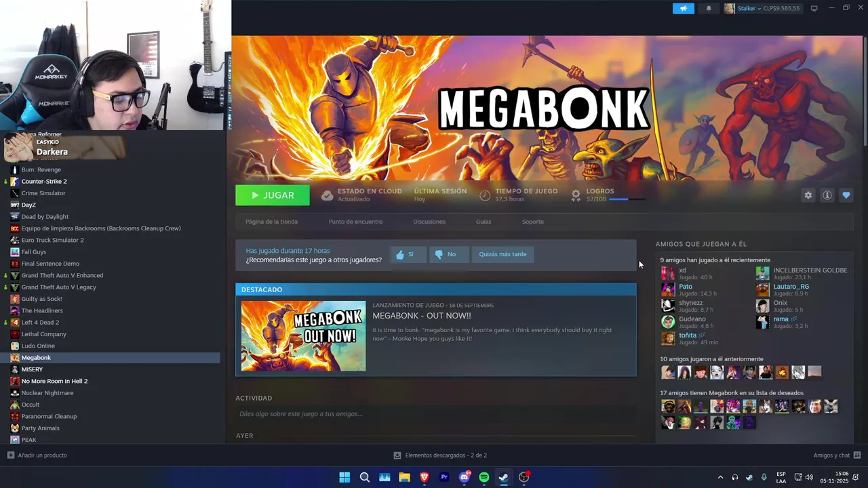
Task: Toggle Megabonk favorite heart icon
Action: (x=846, y=195)
